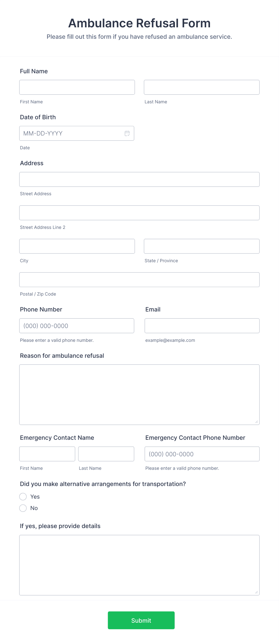Viewport: 279px width, 644px height.
Task: Select the Yes radio button
Action: pos(23,497)
